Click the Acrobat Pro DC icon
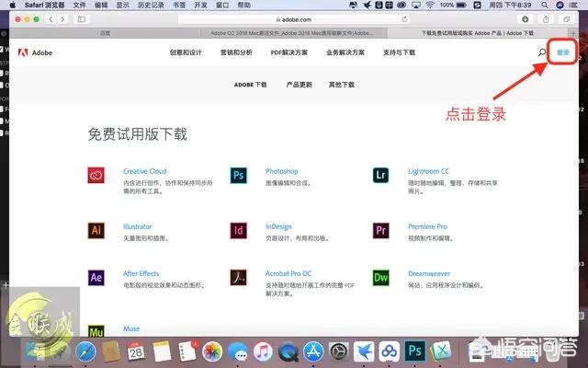 239,278
